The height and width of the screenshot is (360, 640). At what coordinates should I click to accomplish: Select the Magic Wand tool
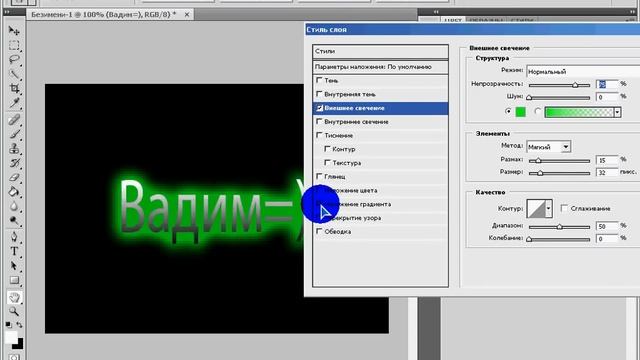14,74
